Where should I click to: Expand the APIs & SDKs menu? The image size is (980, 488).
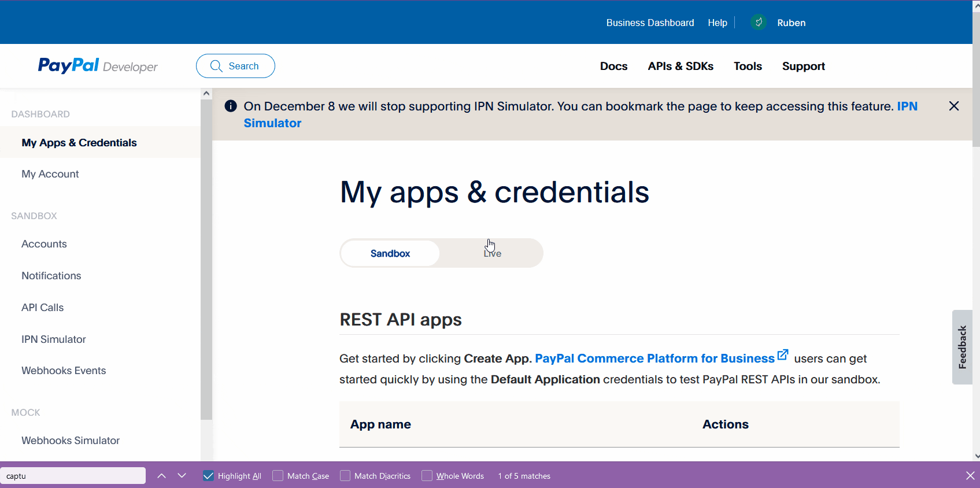(x=681, y=66)
